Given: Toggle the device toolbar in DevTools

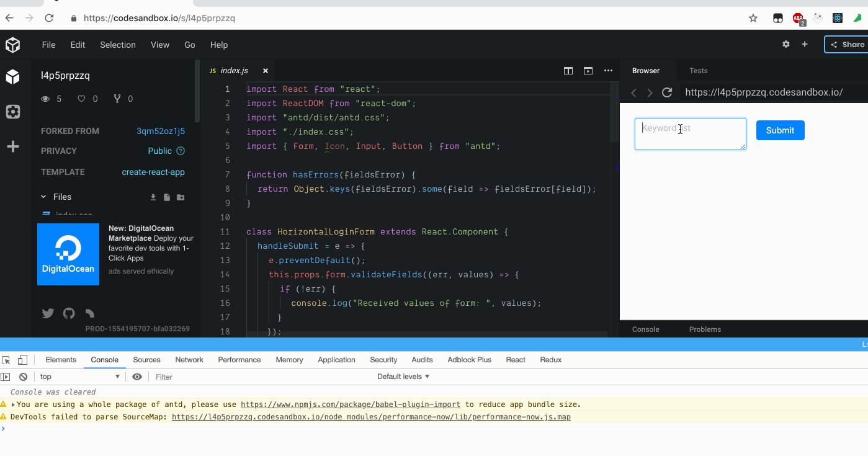Looking at the screenshot, I should pyautogui.click(x=22, y=359).
